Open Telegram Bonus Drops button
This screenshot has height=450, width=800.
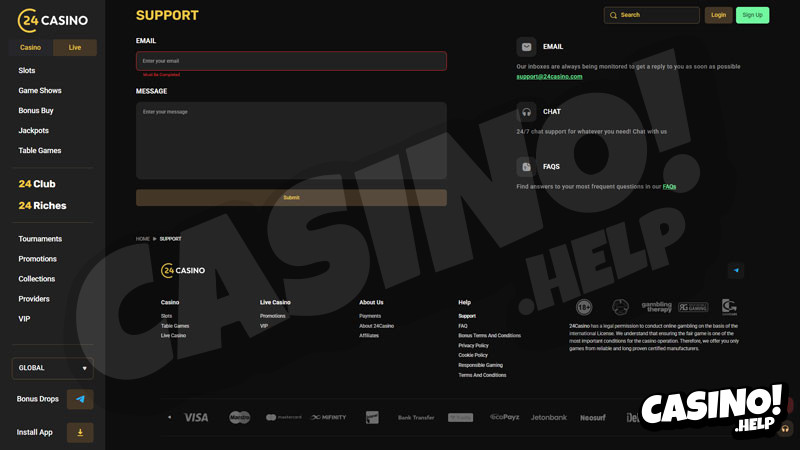point(80,399)
